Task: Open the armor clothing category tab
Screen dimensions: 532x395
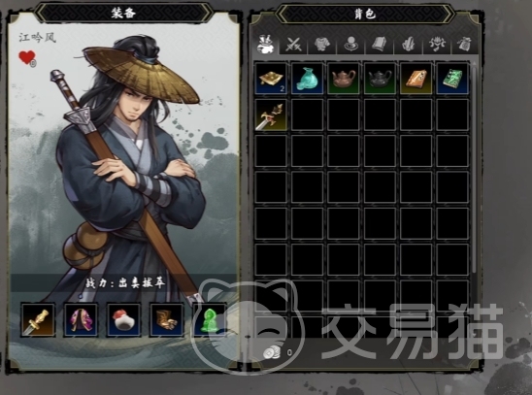Action: click(x=321, y=44)
